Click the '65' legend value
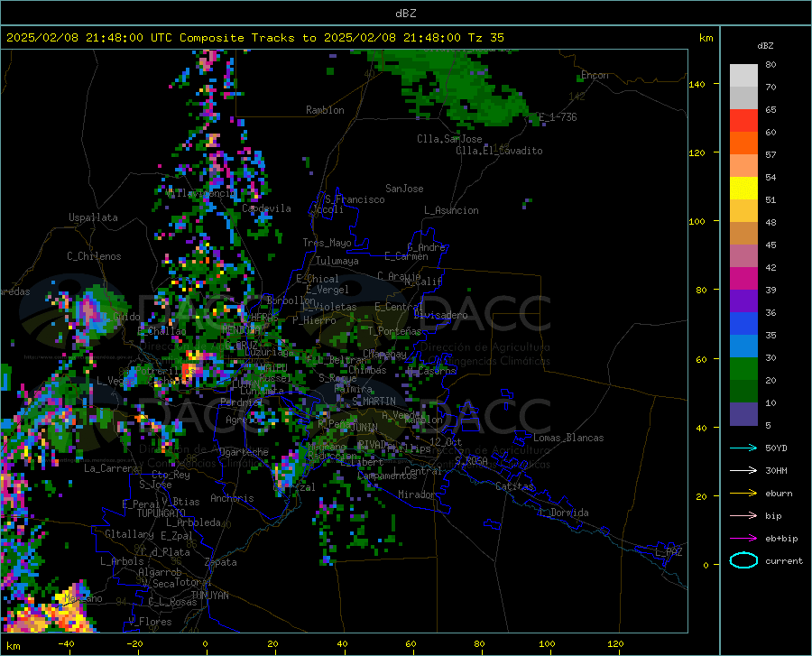This screenshot has width=812, height=656. point(771,110)
